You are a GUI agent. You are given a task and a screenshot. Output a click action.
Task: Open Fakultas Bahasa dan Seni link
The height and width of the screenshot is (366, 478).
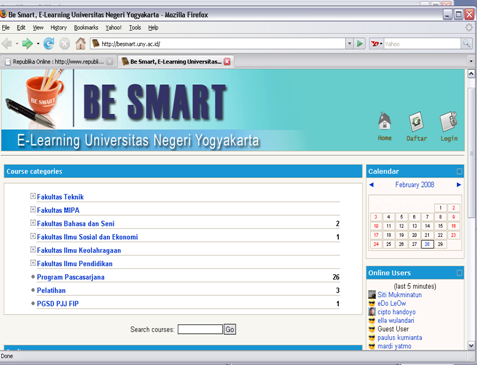pos(75,224)
